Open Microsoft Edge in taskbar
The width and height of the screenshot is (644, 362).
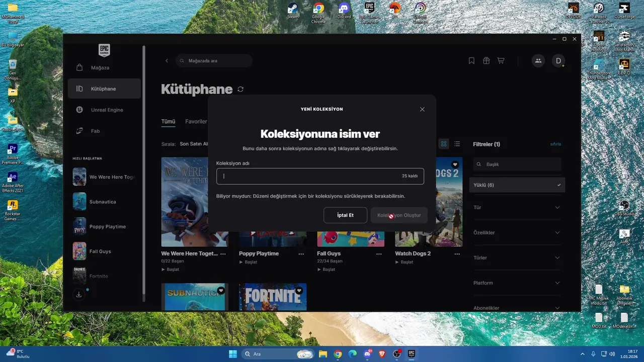[353, 354]
